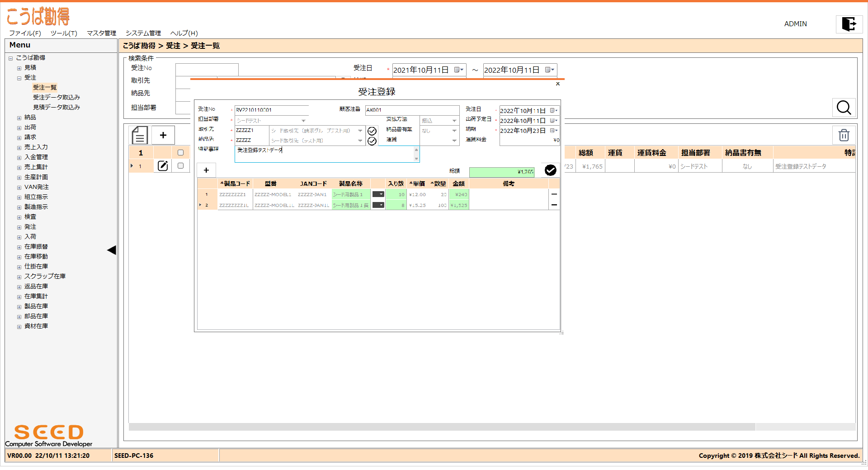Open the 支払方法 dropdown showing 振込
Viewport: 868px width, 470px height.
tap(454, 121)
